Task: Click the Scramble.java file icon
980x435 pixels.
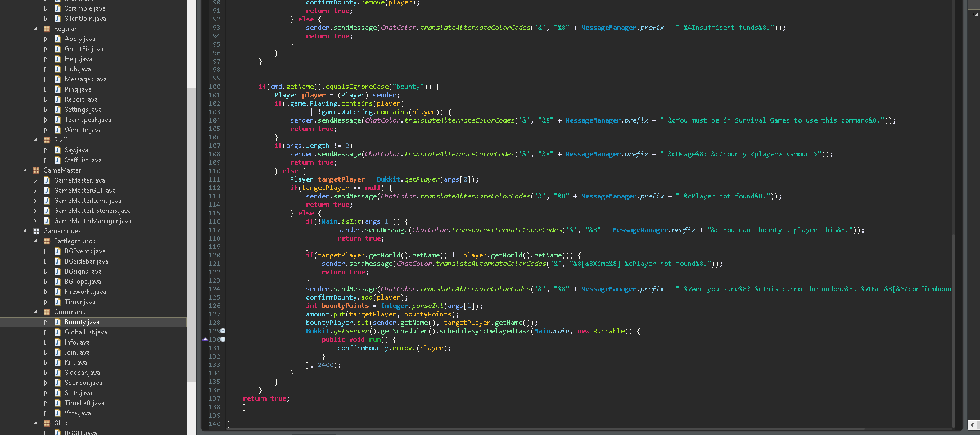Action: [x=57, y=8]
